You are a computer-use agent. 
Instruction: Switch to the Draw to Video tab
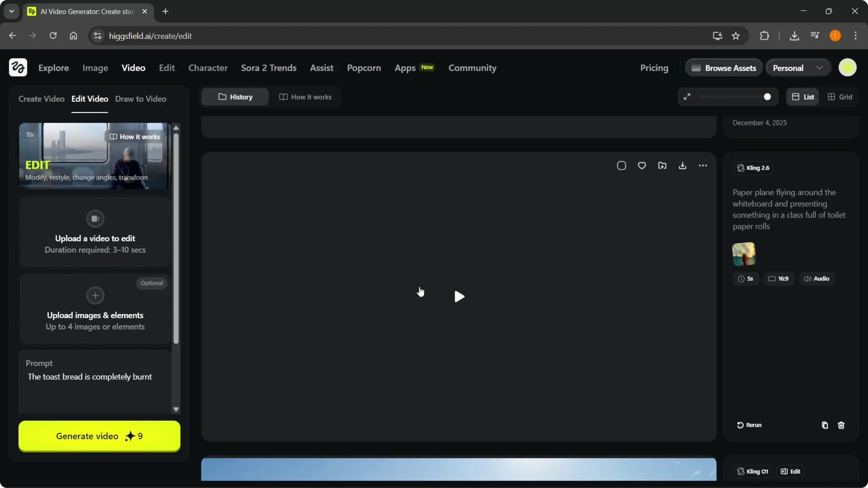point(141,99)
